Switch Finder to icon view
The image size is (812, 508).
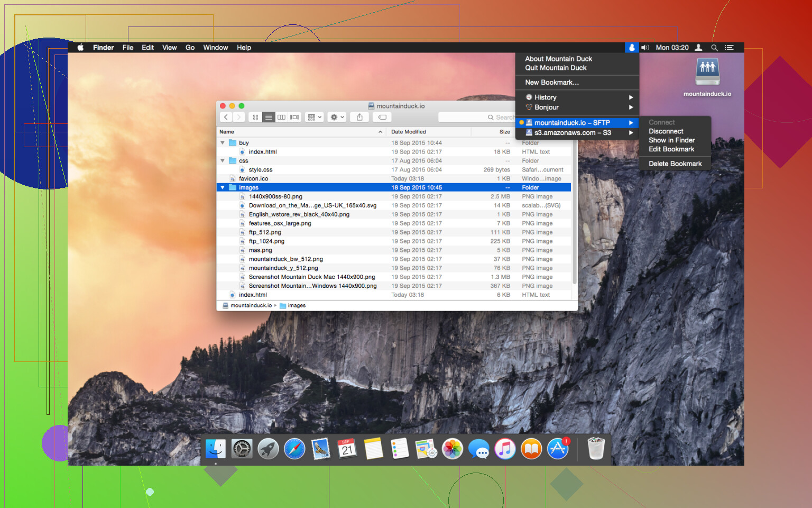coord(256,117)
